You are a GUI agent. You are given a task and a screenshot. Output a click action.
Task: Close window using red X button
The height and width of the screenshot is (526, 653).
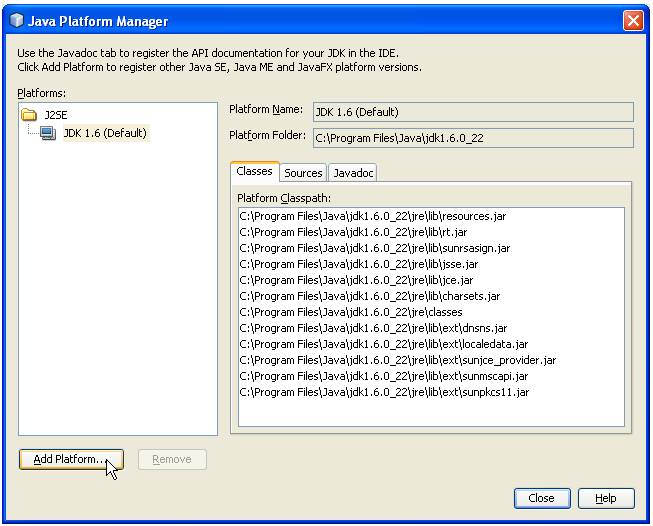click(633, 20)
